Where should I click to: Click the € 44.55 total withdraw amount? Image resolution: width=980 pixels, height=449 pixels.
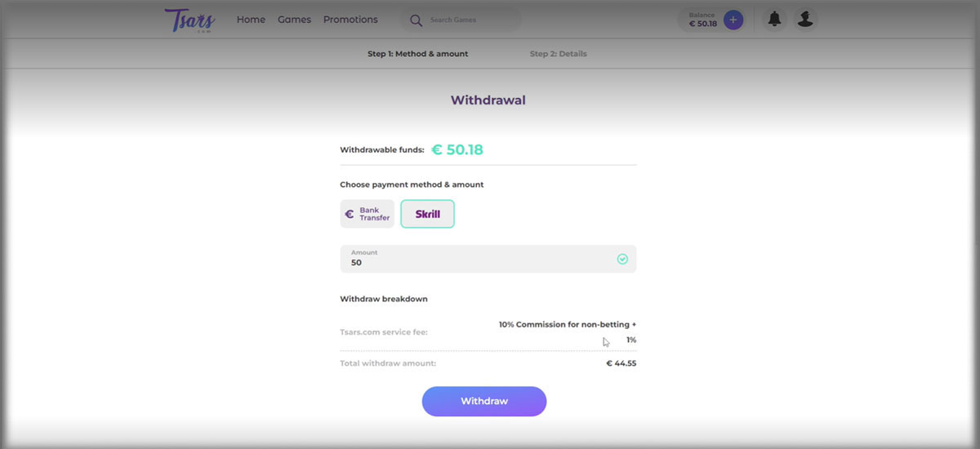(x=621, y=363)
